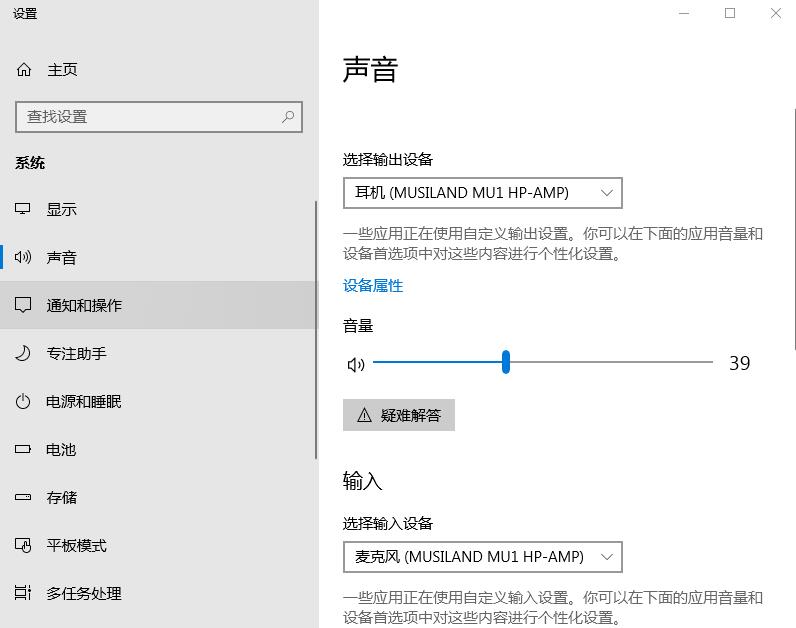
Task: Click the 疑难解答 troubleshoot button
Action: click(x=398, y=415)
